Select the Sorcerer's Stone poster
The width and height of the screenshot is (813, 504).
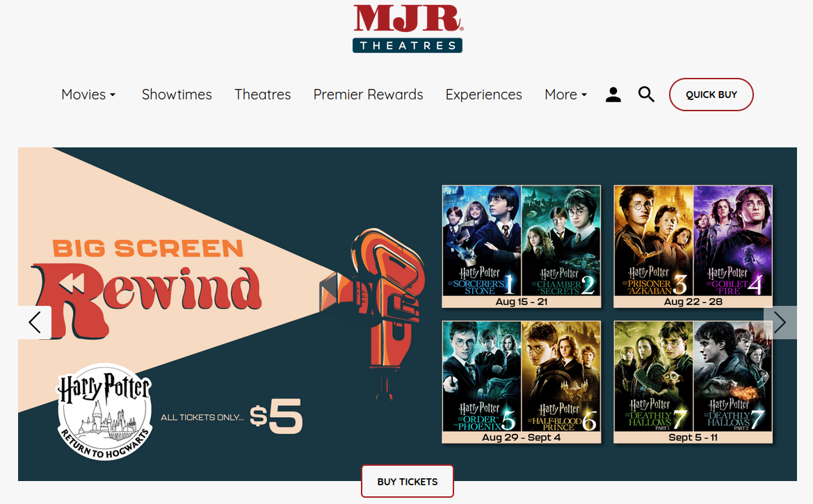[x=482, y=241]
